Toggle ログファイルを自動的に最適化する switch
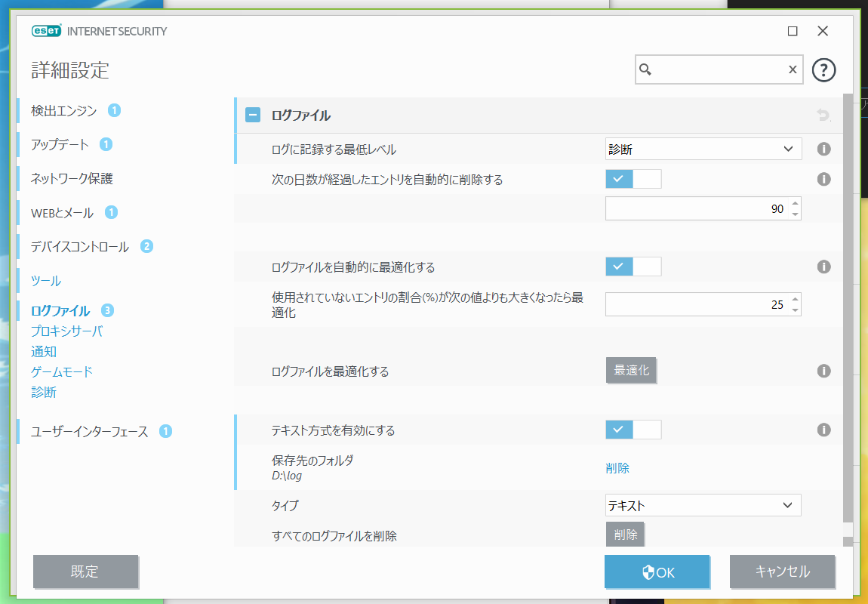 633,267
